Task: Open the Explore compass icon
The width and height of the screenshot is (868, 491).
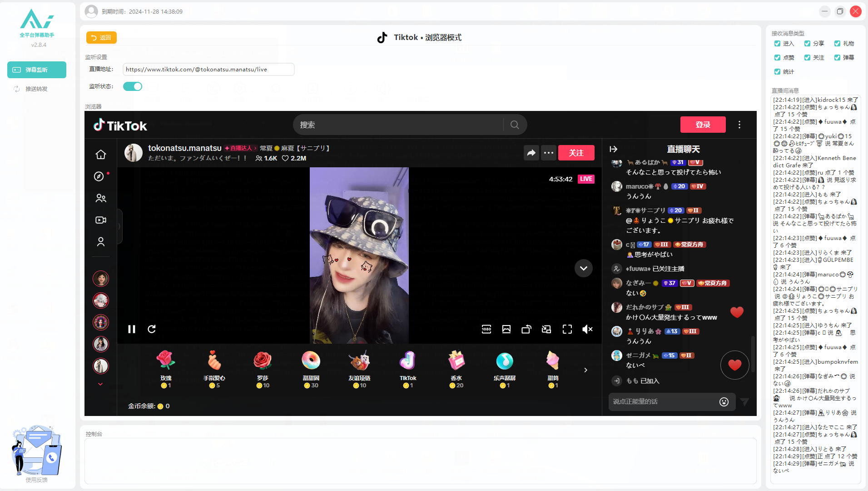Action: coord(99,176)
